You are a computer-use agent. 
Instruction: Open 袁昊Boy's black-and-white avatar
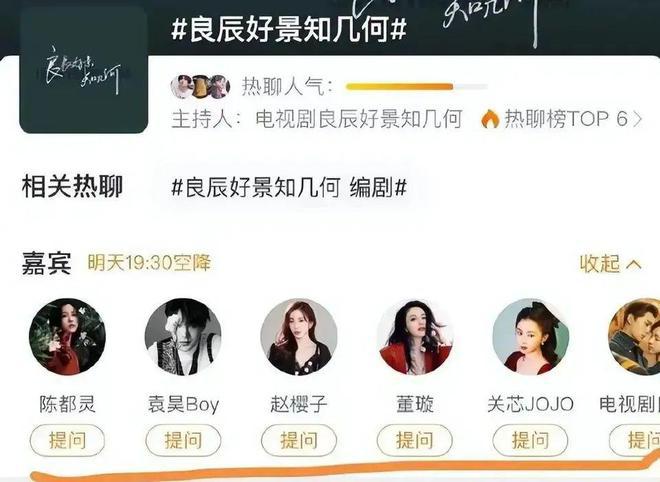183,337
